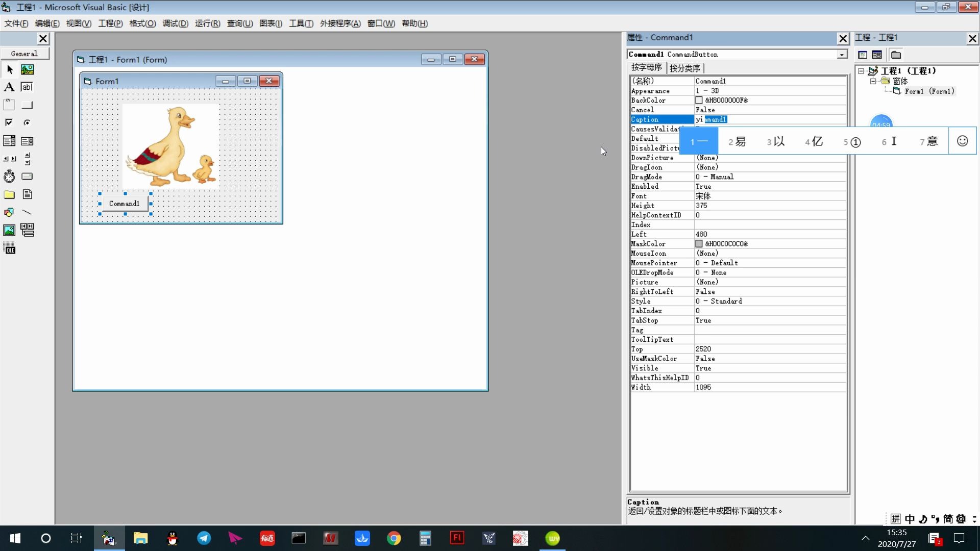This screenshot has width=980, height=551.
Task: Select the PictureBox control tool
Action: tap(27, 69)
